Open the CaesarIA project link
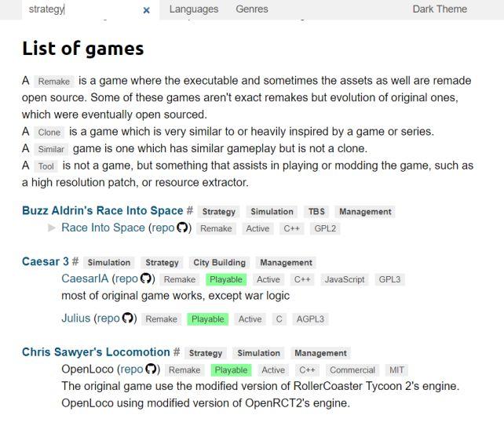Image resolution: width=504 pixels, height=426 pixels. tap(85, 279)
